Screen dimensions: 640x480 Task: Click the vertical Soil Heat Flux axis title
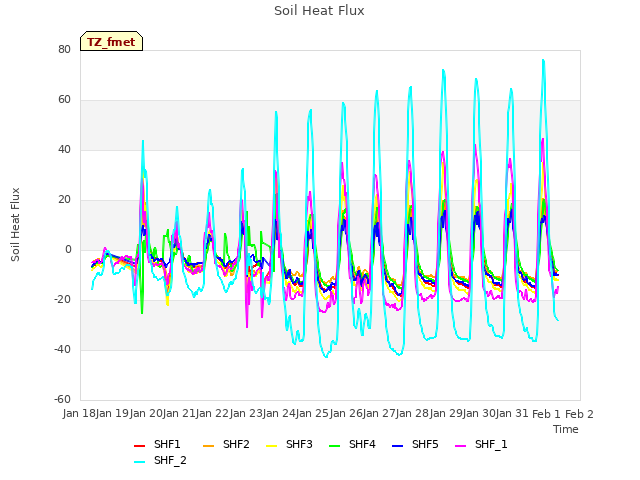pos(15,224)
